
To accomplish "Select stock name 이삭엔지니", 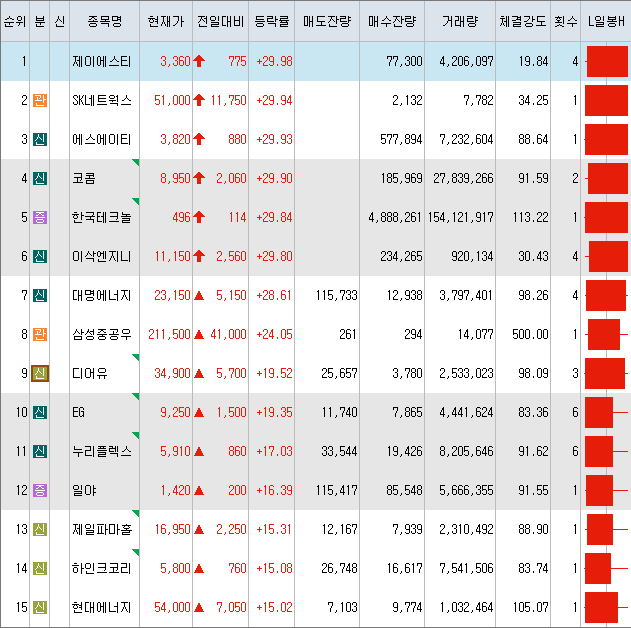I will (x=102, y=256).
